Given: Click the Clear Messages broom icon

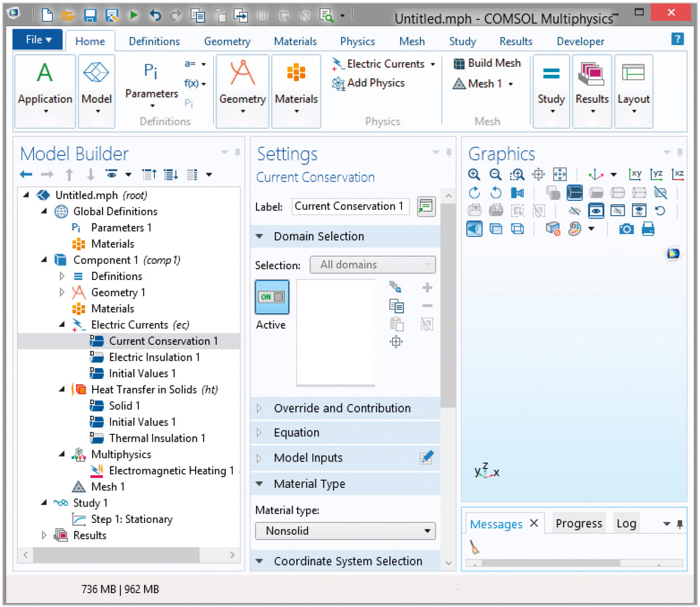Looking at the screenshot, I should click(474, 547).
